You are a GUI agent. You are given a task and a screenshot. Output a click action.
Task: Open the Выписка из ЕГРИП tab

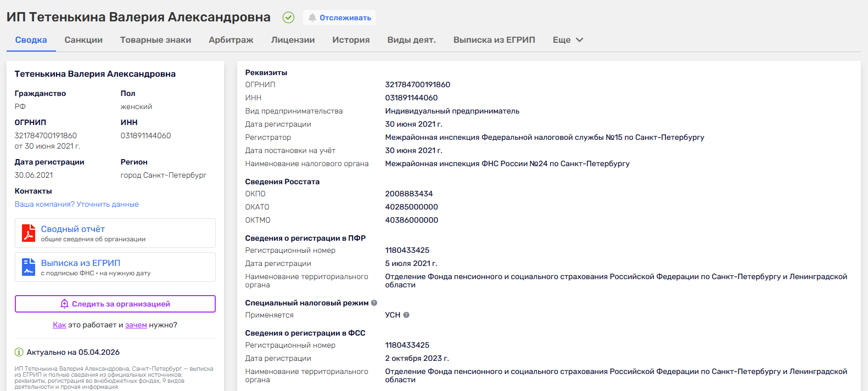pyautogui.click(x=494, y=40)
